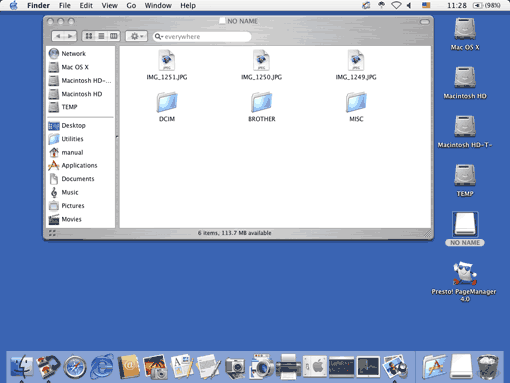The image size is (510, 383).
Task: Select NO NAME volume on desktop
Action: click(465, 224)
